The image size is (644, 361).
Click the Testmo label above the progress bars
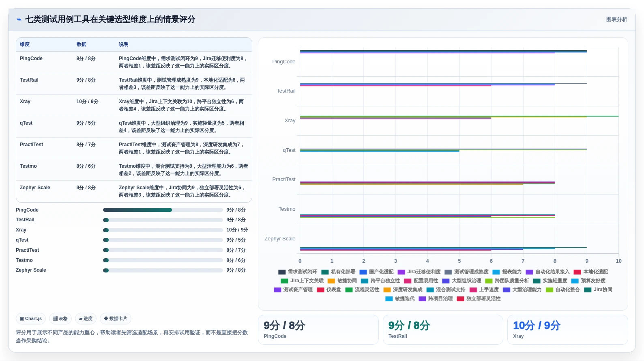(24, 260)
